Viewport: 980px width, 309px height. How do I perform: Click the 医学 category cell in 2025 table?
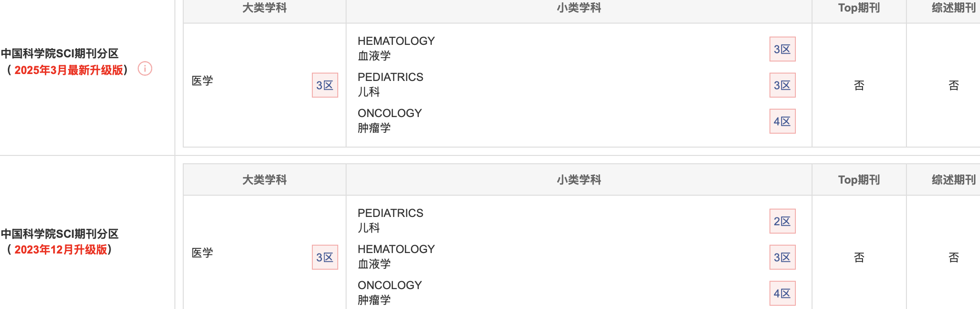[202, 81]
